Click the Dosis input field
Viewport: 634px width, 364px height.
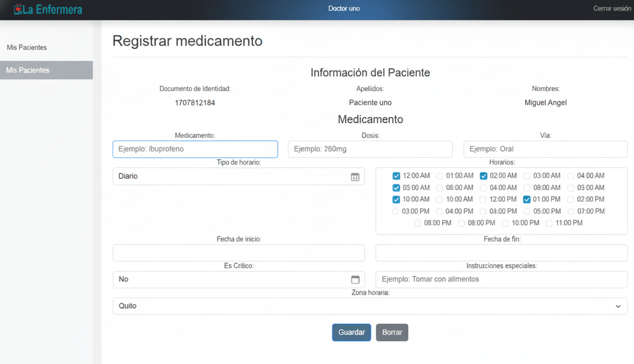370,149
